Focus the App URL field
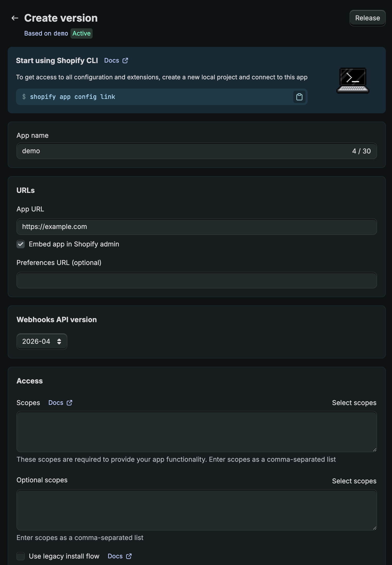 [x=197, y=227]
